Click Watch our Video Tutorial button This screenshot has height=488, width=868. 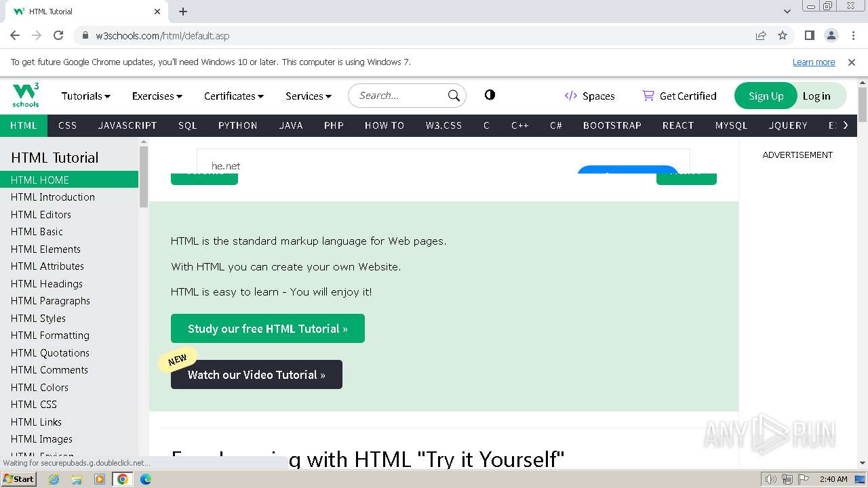coord(256,374)
